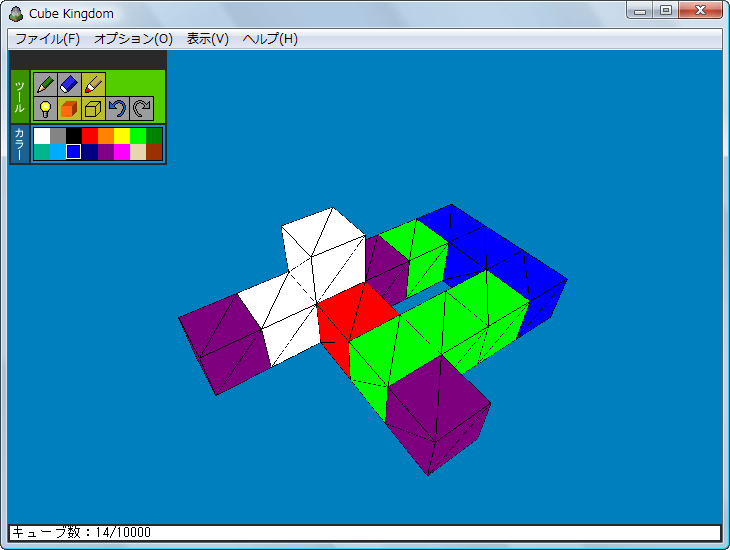Screen dimensions: 730x550
Task: Pick the dark green color swatch
Action: (154, 136)
